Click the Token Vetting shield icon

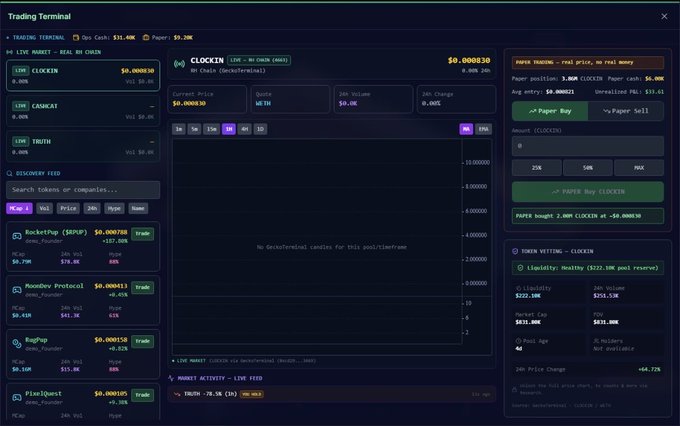(x=515, y=251)
